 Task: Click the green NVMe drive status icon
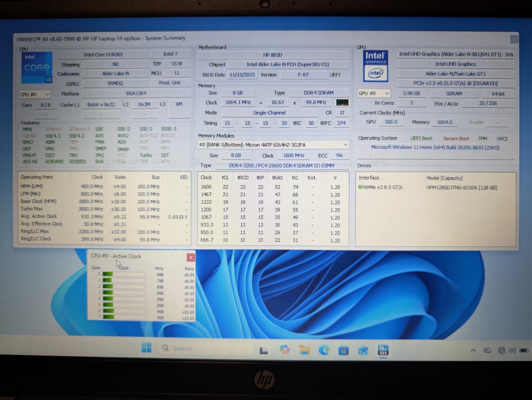coord(360,187)
